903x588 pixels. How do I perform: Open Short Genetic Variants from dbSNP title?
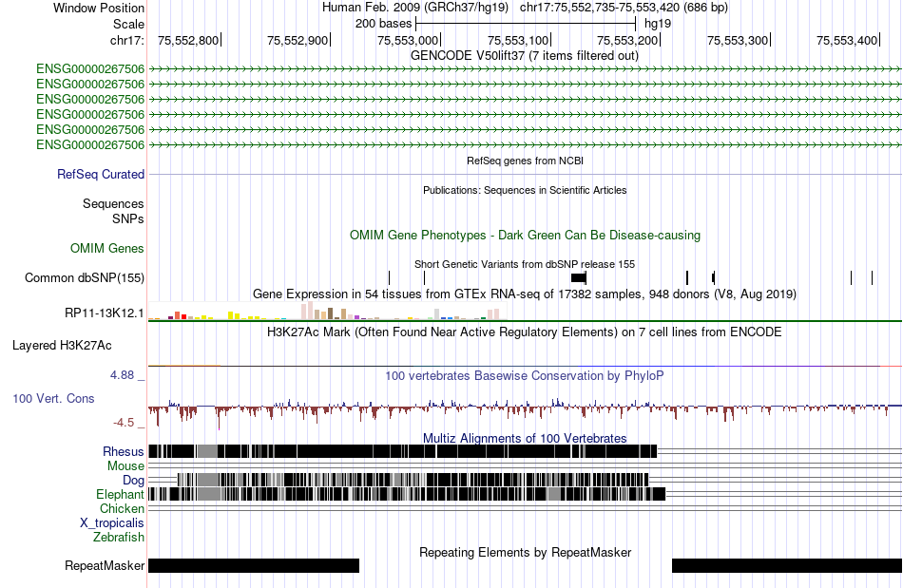[x=525, y=265]
